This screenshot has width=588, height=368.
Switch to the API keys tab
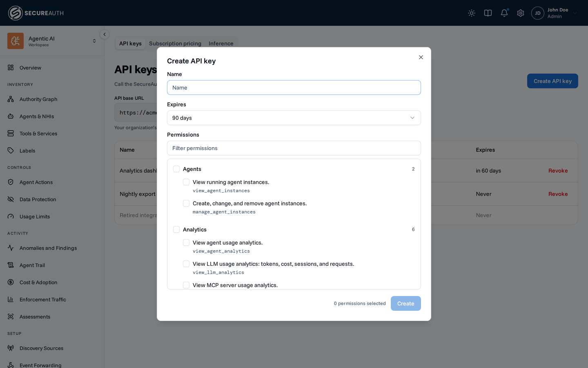pyautogui.click(x=130, y=43)
